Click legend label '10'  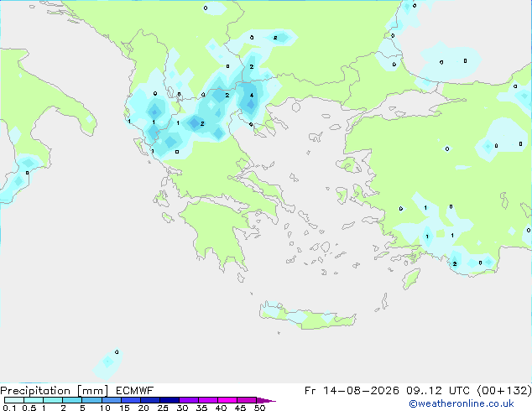[105, 408]
